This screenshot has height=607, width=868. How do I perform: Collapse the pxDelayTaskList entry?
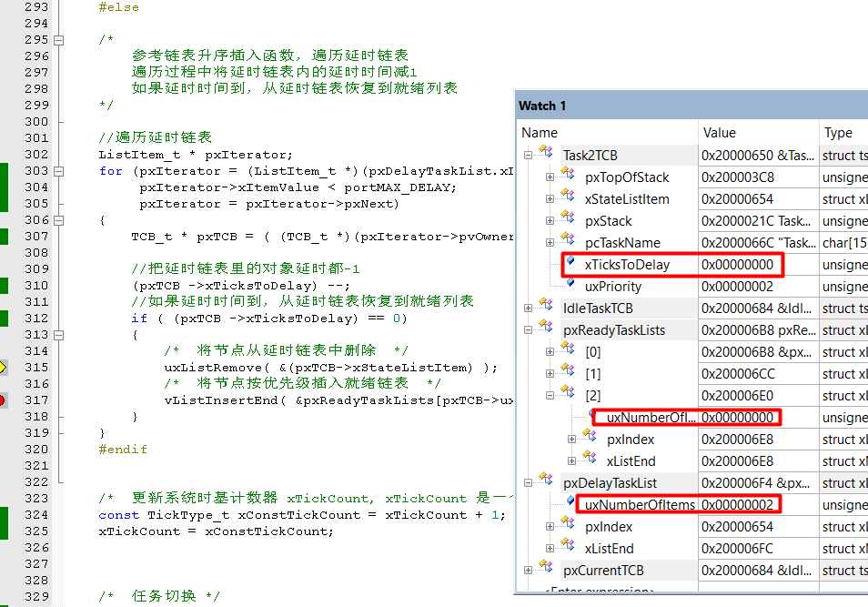(528, 483)
